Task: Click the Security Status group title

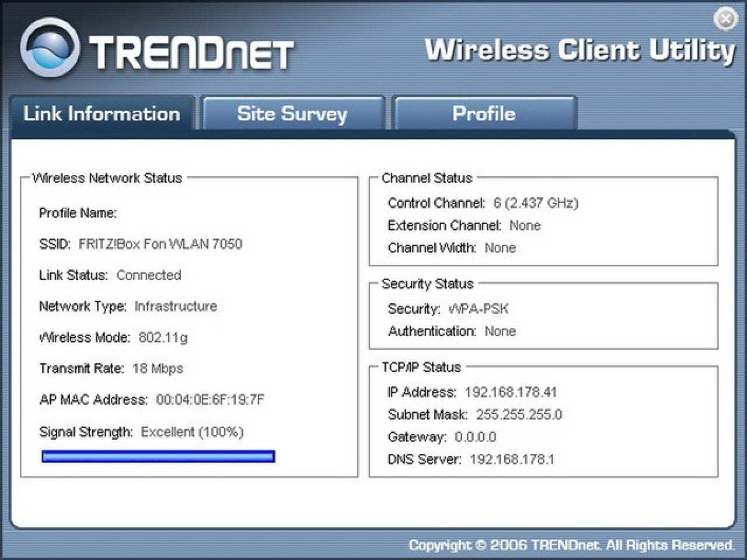Action: tap(427, 283)
